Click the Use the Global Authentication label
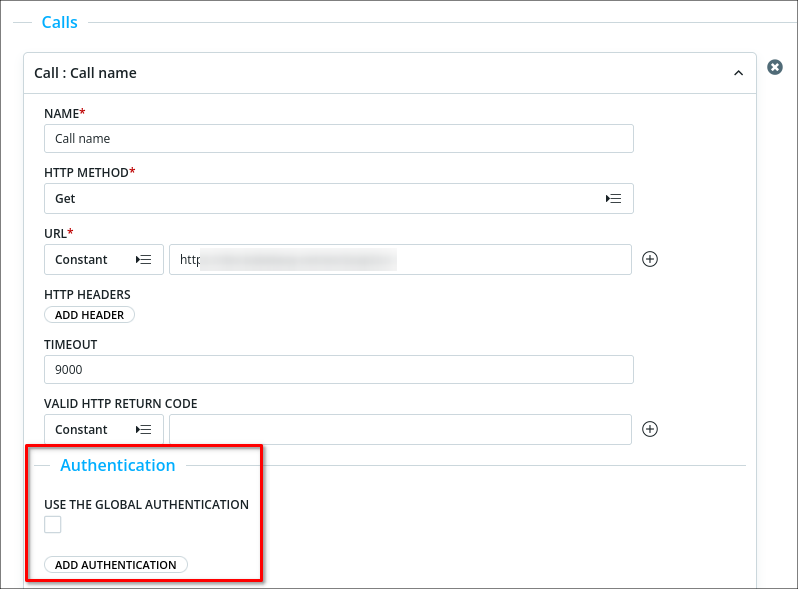798x589 pixels. coord(146,505)
